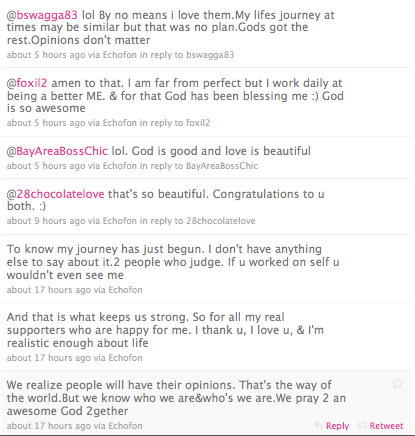Open the @28chocolatelove profile mention
The width and height of the screenshot is (415, 436).
point(55,194)
